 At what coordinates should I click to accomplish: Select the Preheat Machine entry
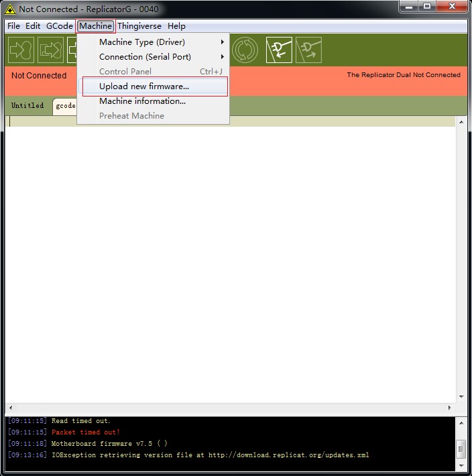click(154, 116)
